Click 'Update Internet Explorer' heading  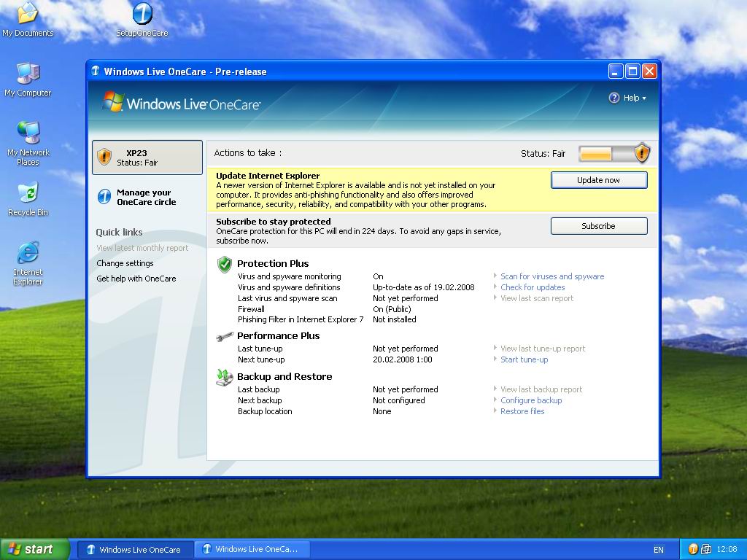coord(268,175)
